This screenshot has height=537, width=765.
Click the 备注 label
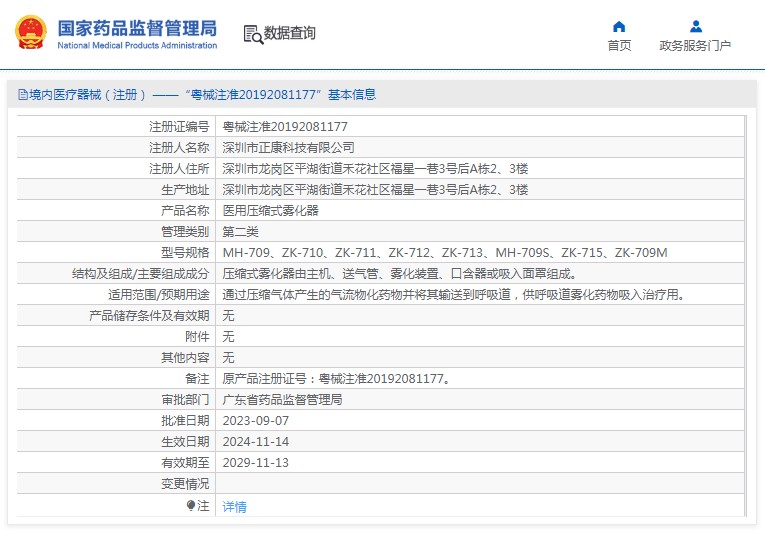click(x=197, y=378)
